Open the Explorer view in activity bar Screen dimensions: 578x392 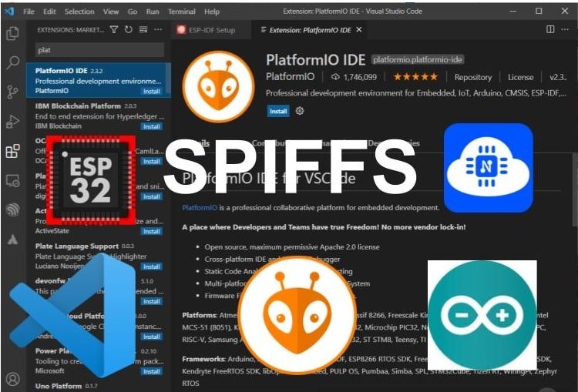(x=13, y=34)
